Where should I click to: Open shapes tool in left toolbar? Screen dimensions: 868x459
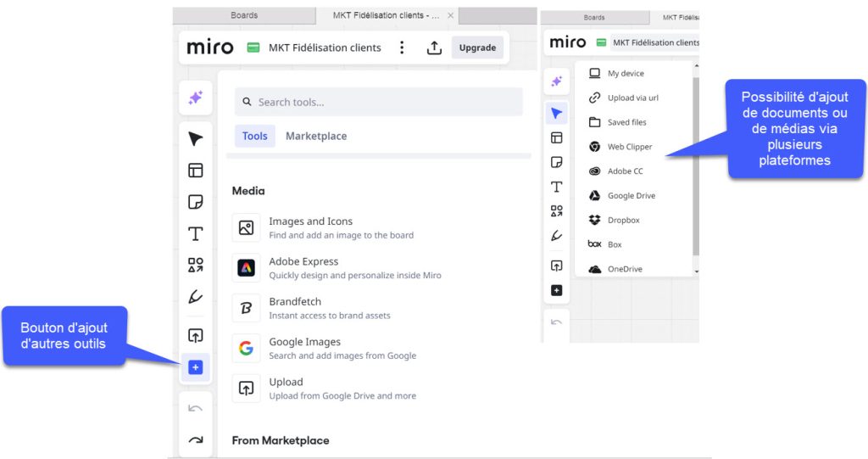(196, 265)
